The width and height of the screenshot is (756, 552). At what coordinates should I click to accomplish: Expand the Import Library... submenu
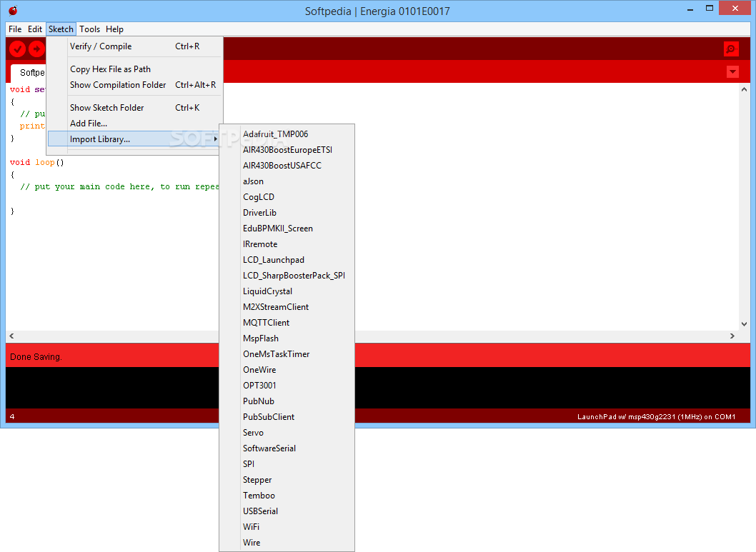tap(134, 139)
